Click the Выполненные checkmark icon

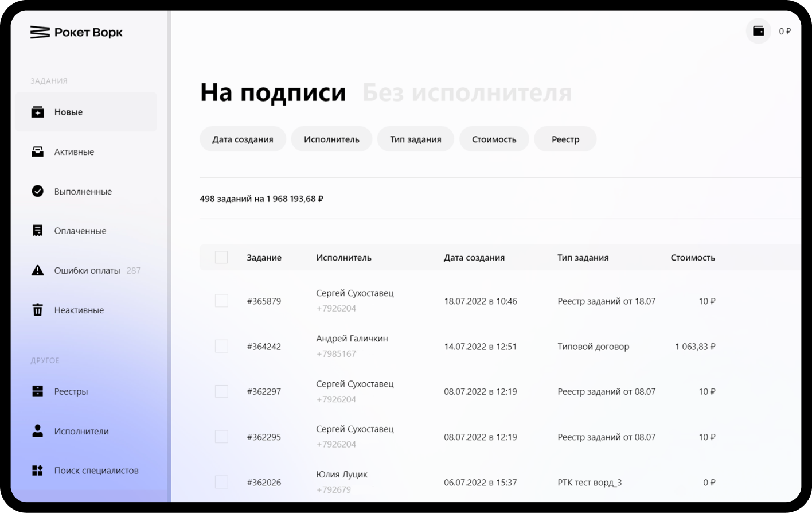37,191
